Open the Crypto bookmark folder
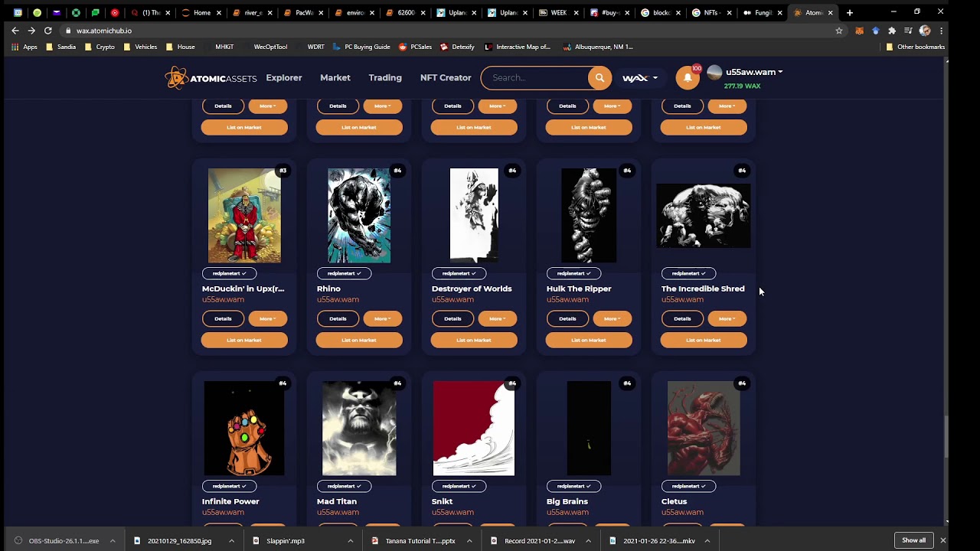Image resolution: width=980 pixels, height=551 pixels. (x=100, y=47)
